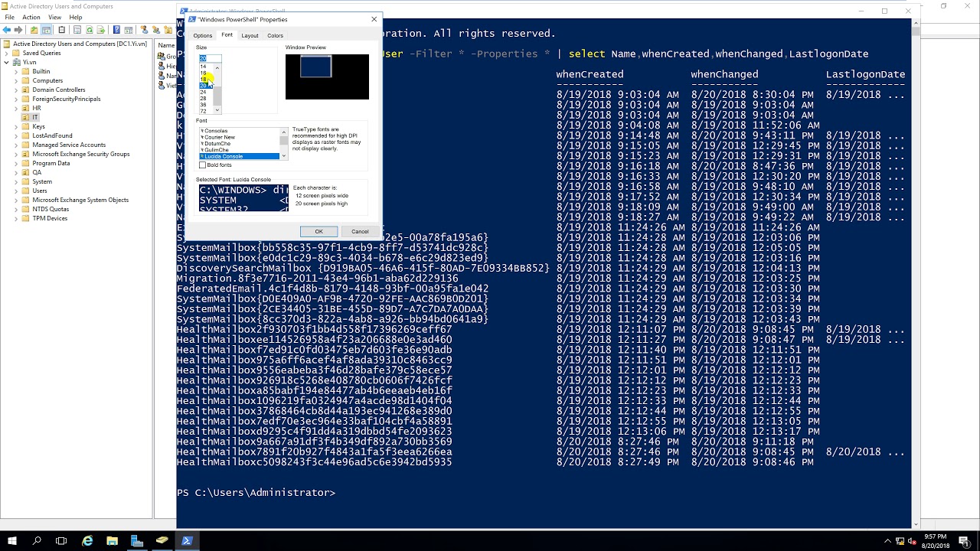
Task: Click the Name column header in ADUC
Action: (166, 45)
